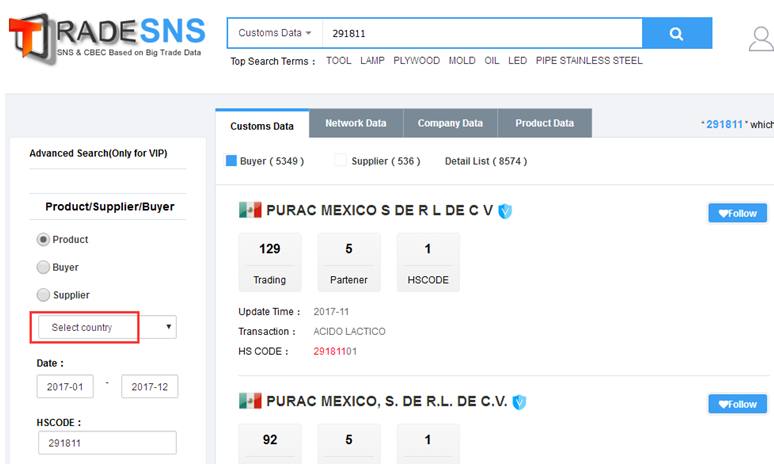774x464 pixels.
Task: Click the 5 Partener box of first company
Action: point(349,262)
